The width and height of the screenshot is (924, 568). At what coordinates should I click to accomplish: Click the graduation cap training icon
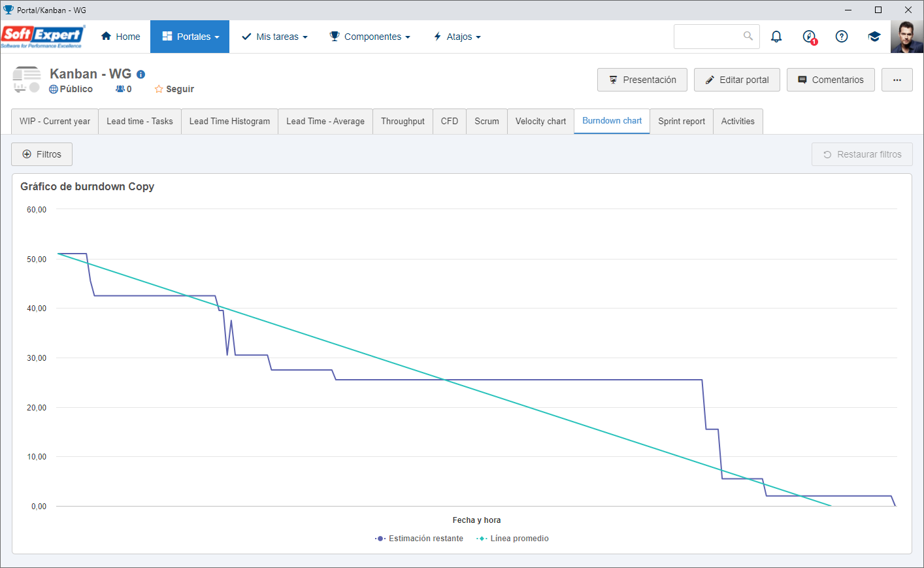tap(874, 37)
